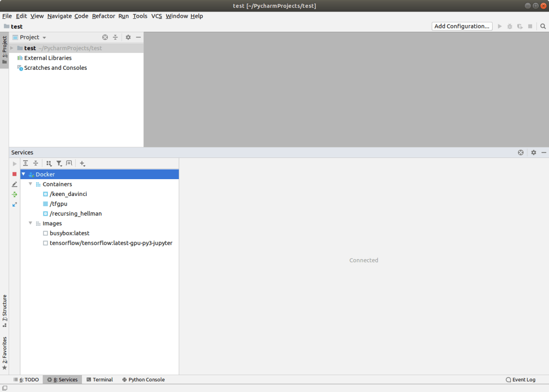Click the group-by icon in Services toolbar

click(x=48, y=163)
